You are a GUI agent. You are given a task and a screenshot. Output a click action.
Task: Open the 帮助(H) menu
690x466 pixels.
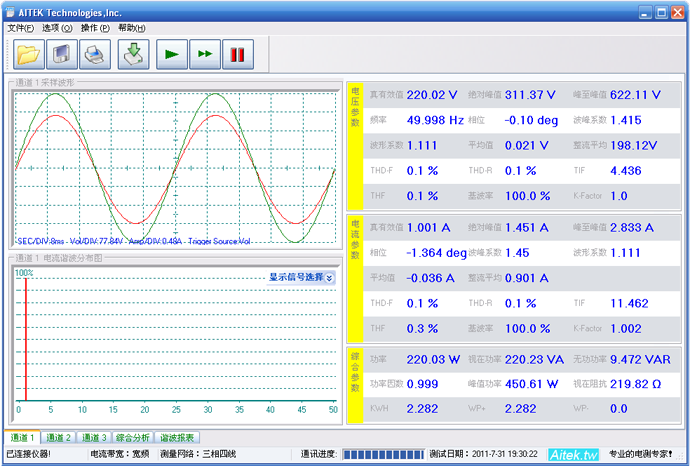[x=131, y=28]
